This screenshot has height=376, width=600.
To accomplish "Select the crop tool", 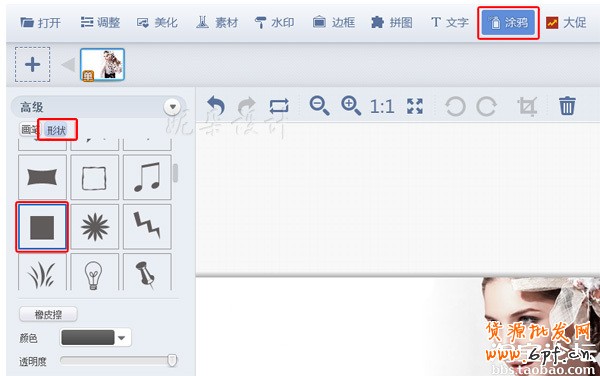I will tap(527, 106).
